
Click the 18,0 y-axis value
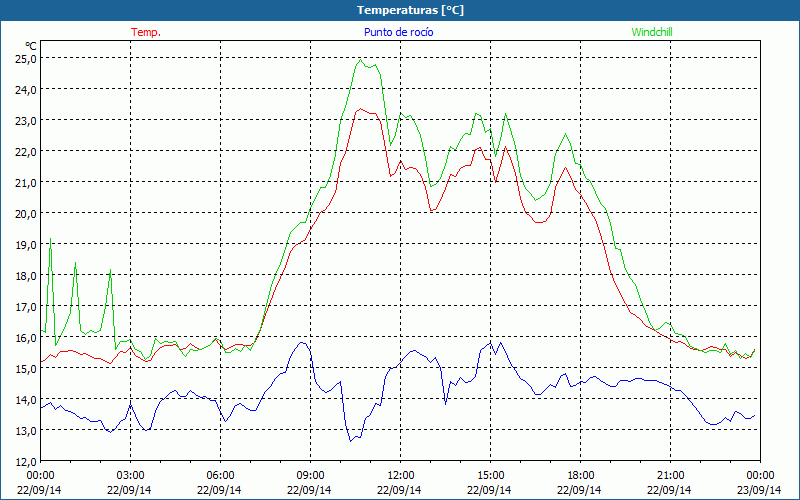pyautogui.click(x=27, y=276)
